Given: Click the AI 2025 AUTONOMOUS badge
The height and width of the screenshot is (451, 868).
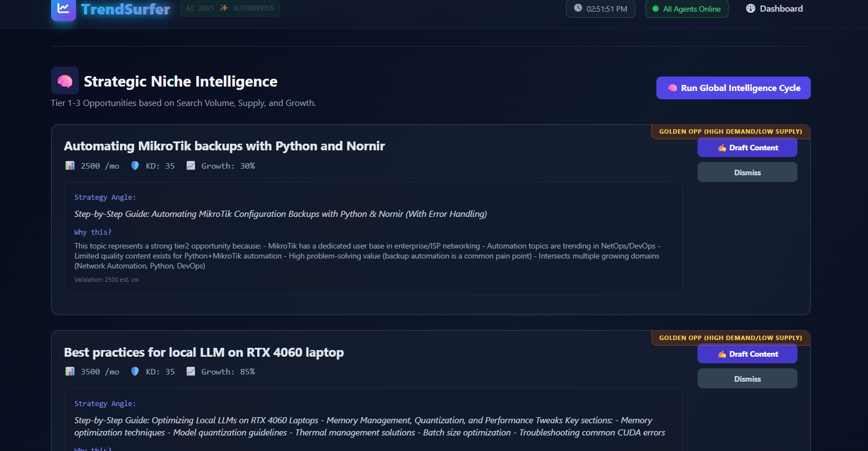Looking at the screenshot, I should point(229,8).
